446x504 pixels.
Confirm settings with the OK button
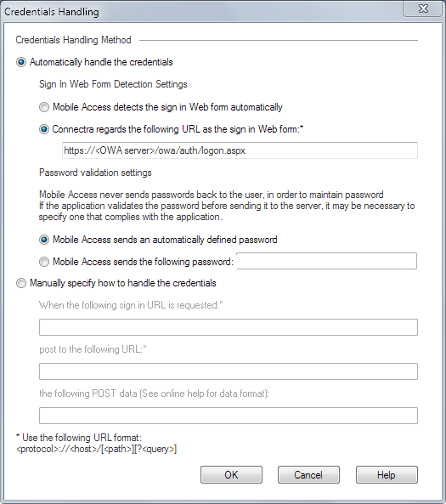coord(231,475)
